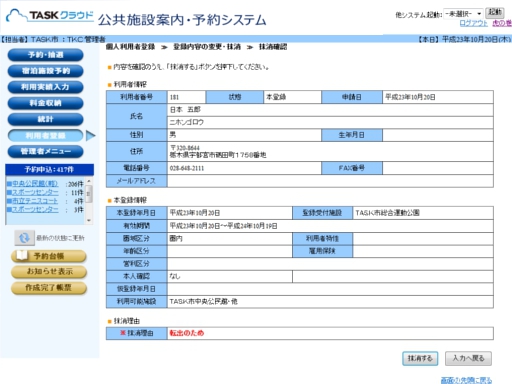Click 入力へ戻る to return to input
Image resolution: width=512 pixels, height=384 pixels.
[x=468, y=358]
